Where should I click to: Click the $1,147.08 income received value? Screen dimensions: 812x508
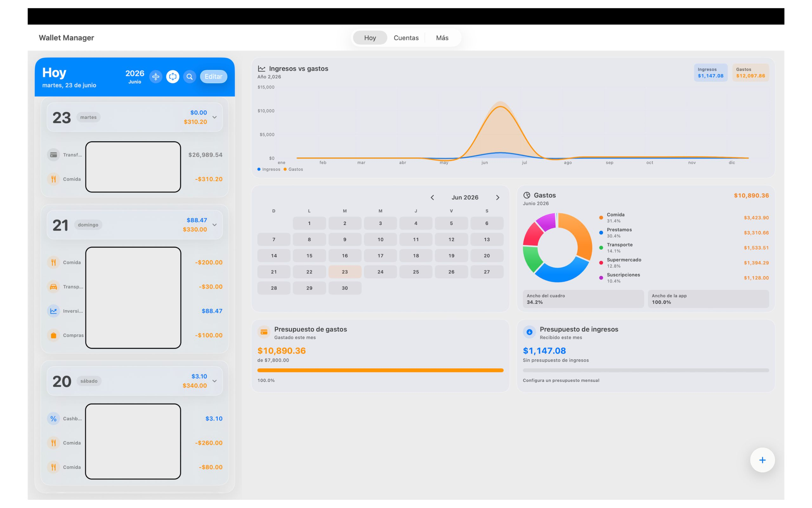pyautogui.click(x=544, y=351)
